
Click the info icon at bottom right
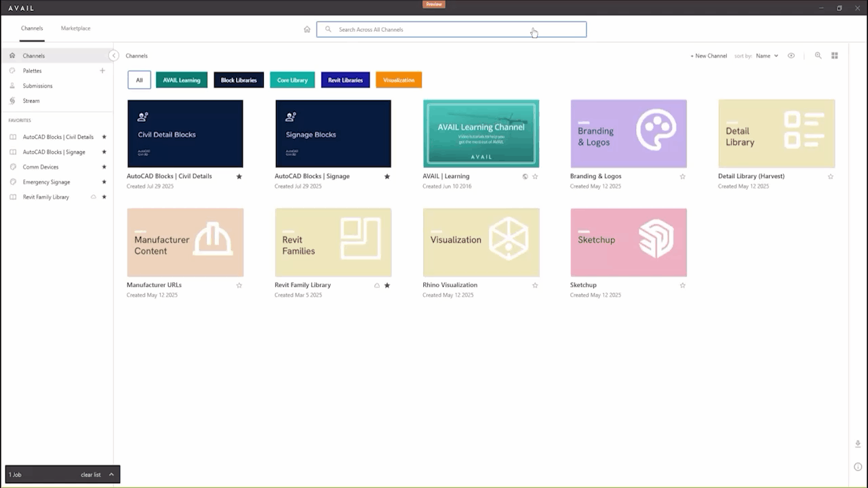[x=858, y=466]
